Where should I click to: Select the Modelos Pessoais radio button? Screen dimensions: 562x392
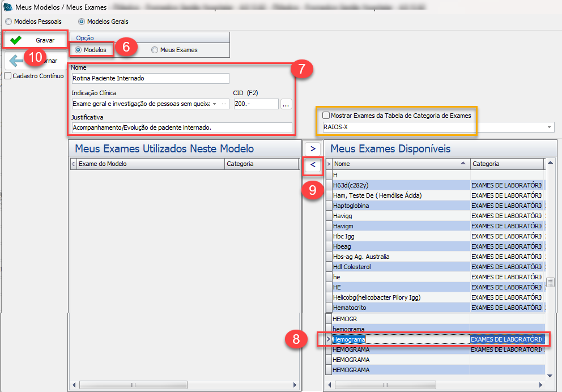[8, 22]
